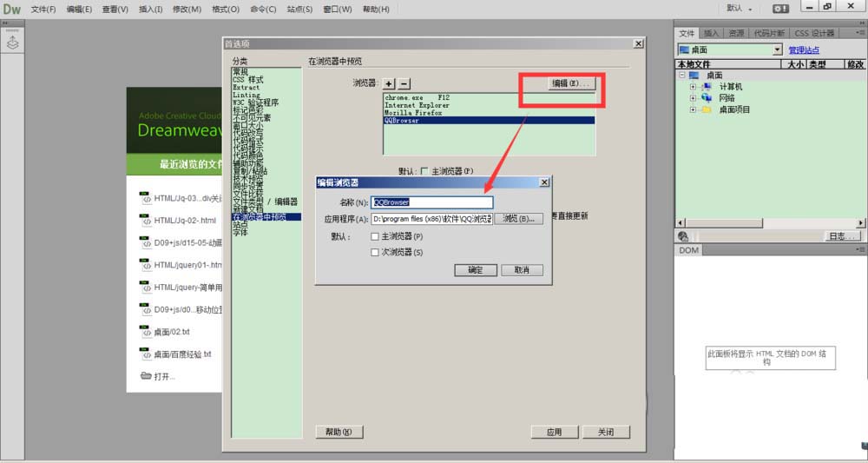The image size is (868, 463).
Task: Click the 编辑(E)... button
Action: click(x=571, y=83)
